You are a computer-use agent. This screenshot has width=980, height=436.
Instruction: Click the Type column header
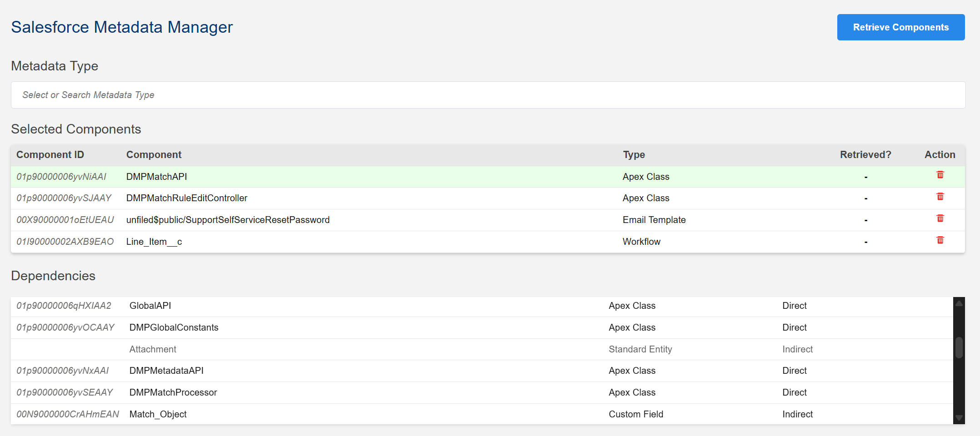tap(634, 155)
